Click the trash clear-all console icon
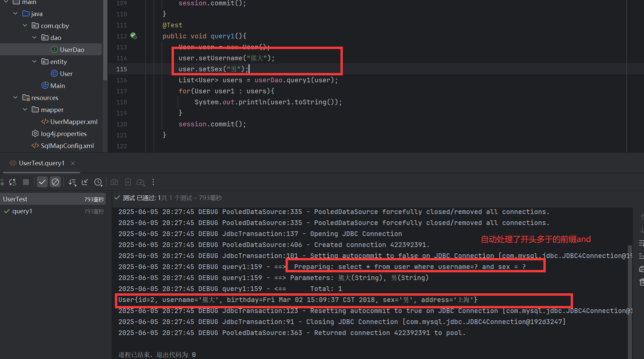The width and height of the screenshot is (644, 359). pyautogui.click(x=641, y=282)
